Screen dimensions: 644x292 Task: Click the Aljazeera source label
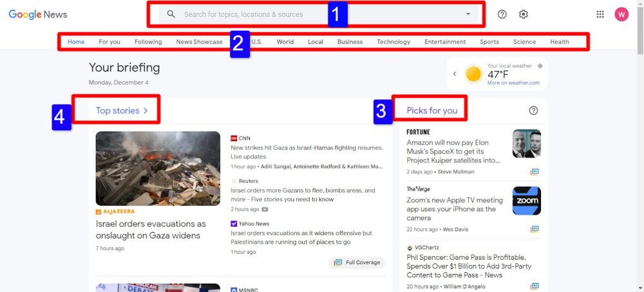pos(115,211)
